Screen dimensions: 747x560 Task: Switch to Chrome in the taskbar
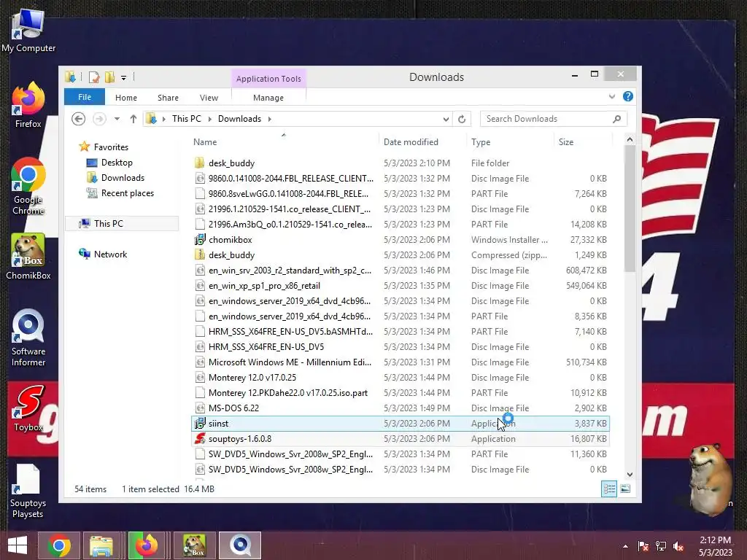pos(59,545)
